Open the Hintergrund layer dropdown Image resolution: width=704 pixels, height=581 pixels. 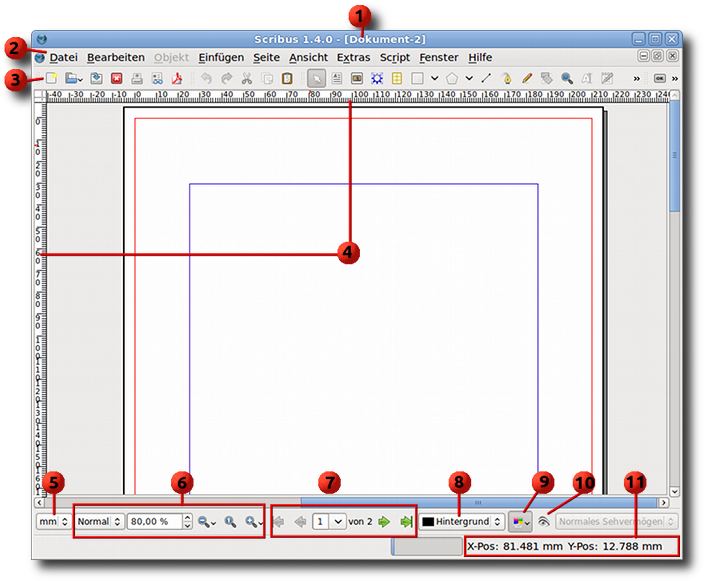462,522
